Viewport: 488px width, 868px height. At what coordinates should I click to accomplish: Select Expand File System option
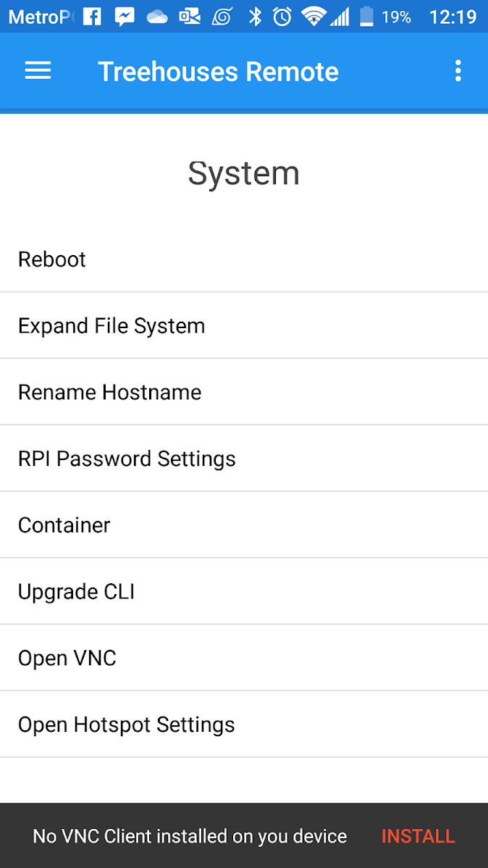pyautogui.click(x=244, y=325)
